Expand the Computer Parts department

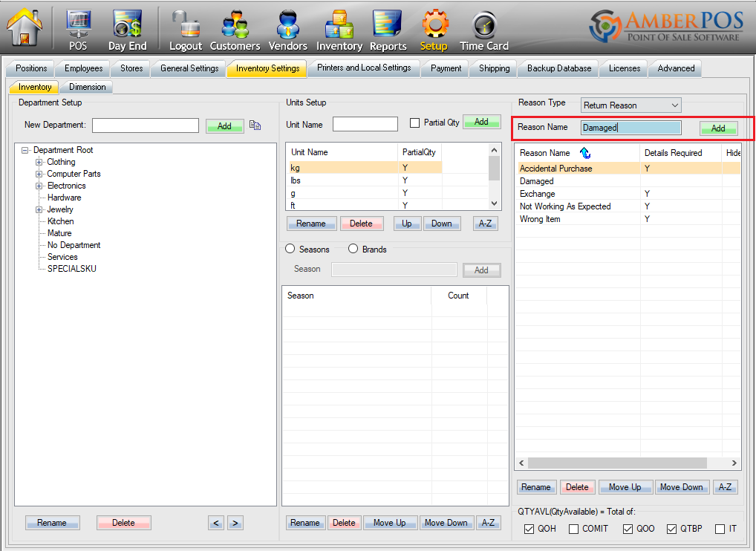click(x=39, y=174)
